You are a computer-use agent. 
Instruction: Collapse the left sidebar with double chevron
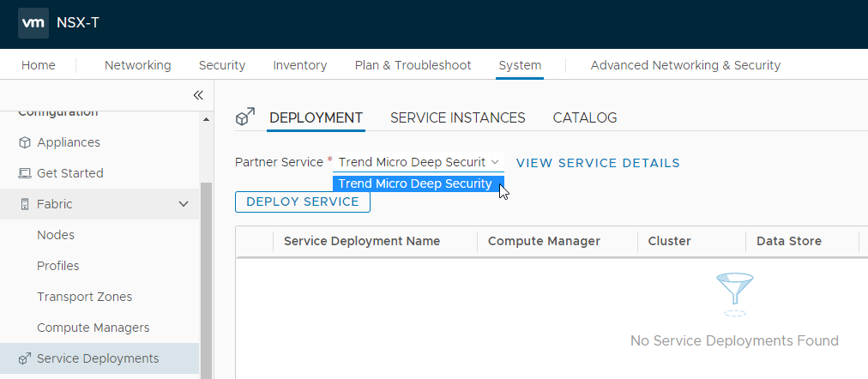(x=198, y=95)
